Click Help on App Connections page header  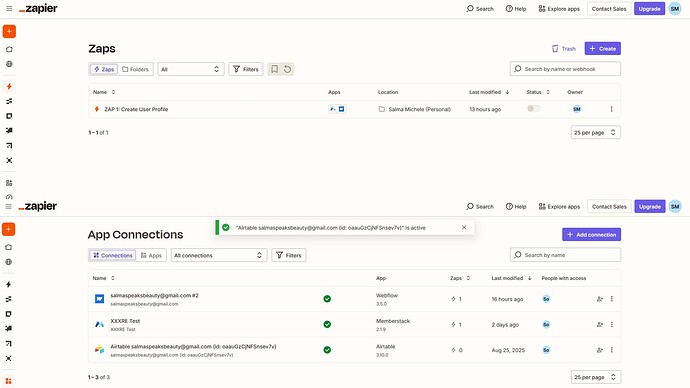point(516,206)
